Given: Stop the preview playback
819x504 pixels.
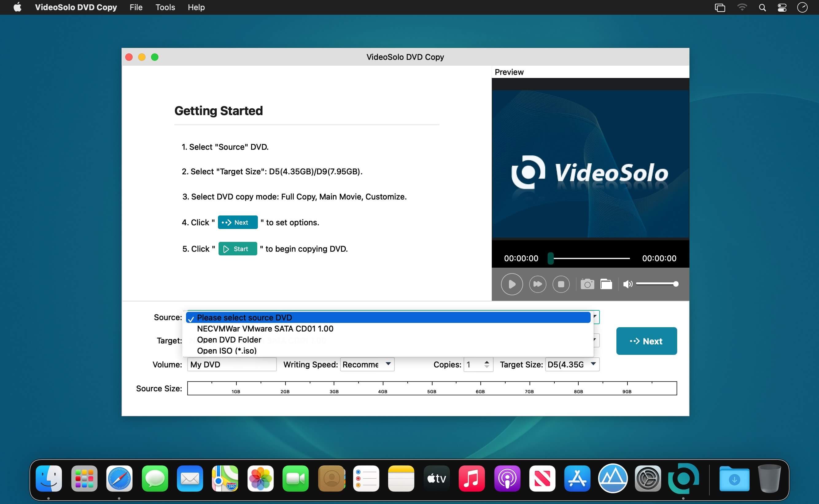Looking at the screenshot, I should pos(561,284).
